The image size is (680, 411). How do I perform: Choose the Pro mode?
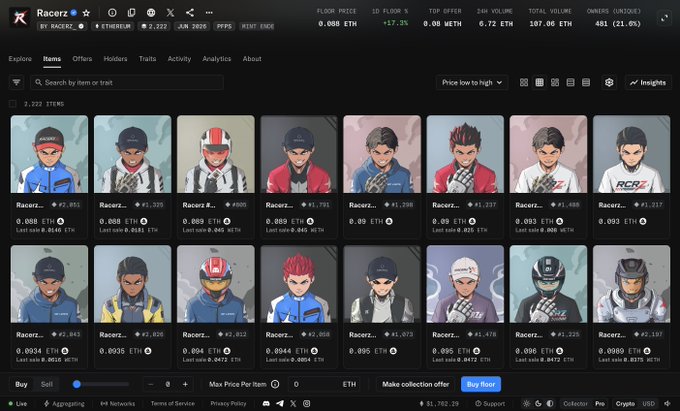[x=600, y=404]
